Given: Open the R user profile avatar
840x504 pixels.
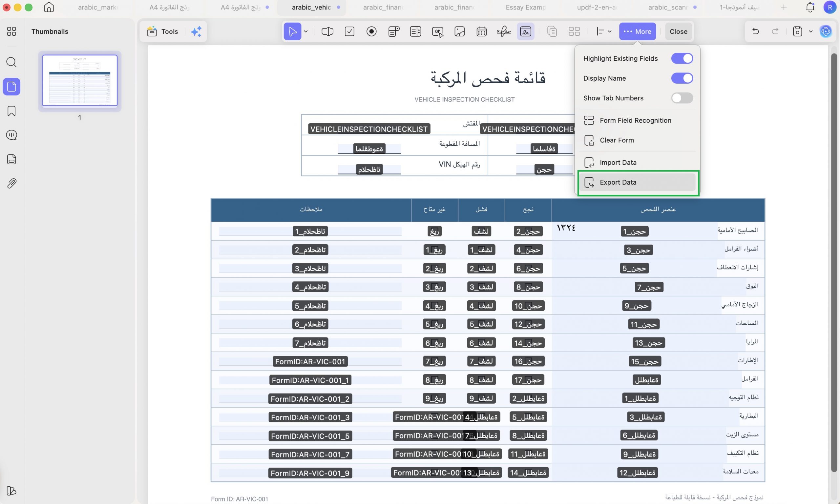Looking at the screenshot, I should click(x=830, y=7).
